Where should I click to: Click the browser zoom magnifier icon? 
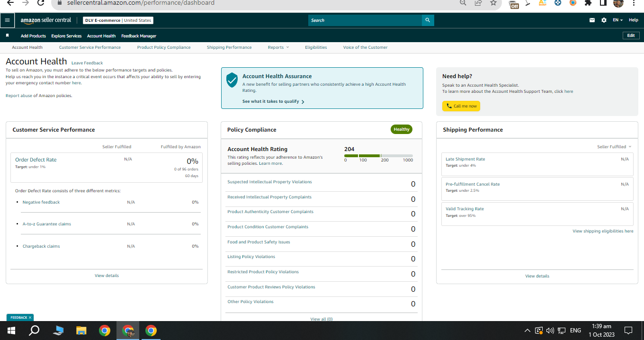click(463, 3)
